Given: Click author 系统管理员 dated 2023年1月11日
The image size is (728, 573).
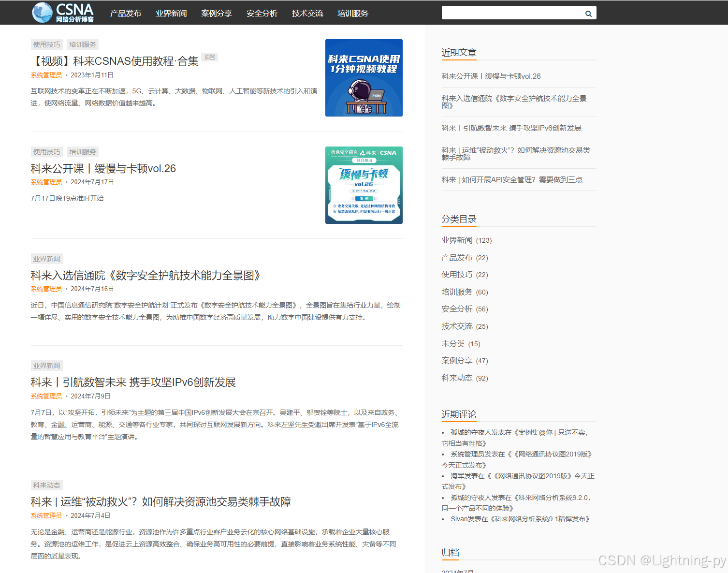Looking at the screenshot, I should pos(46,75).
